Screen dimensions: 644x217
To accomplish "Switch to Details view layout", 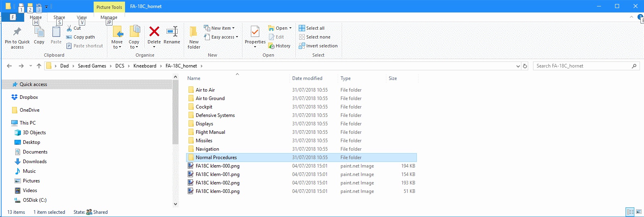I will point(630,212).
